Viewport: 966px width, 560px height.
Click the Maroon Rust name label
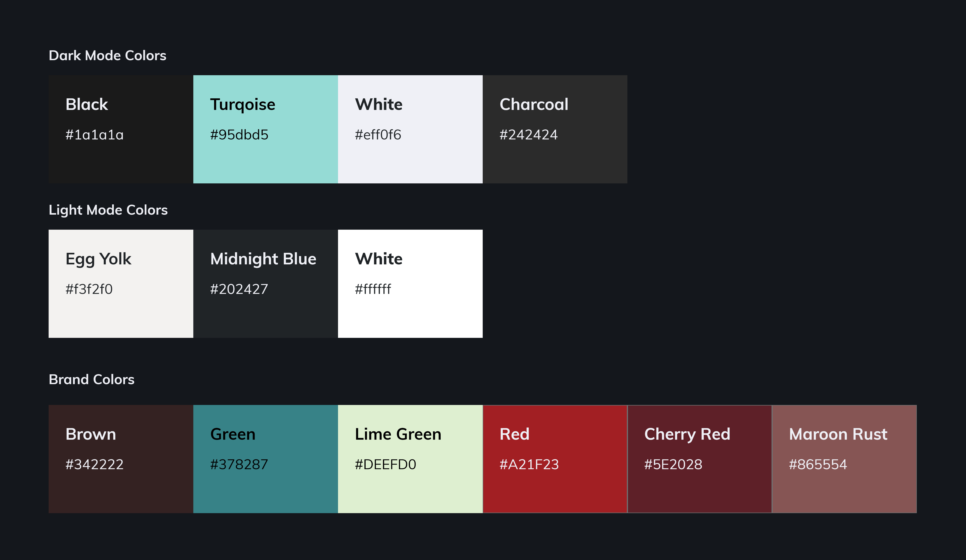coord(838,434)
